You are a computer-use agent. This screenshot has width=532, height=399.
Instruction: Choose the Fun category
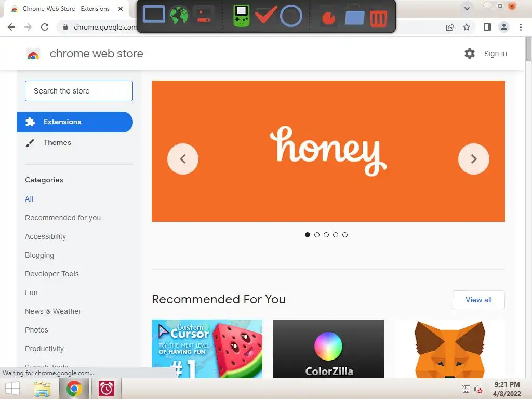(31, 292)
